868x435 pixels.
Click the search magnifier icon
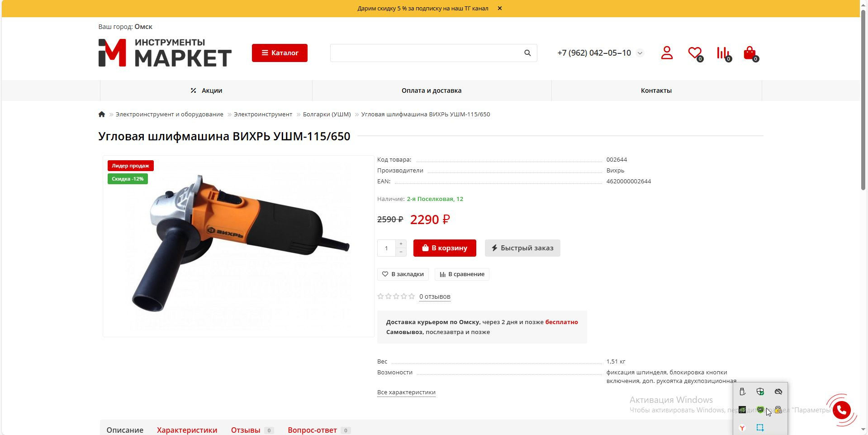[x=527, y=53]
